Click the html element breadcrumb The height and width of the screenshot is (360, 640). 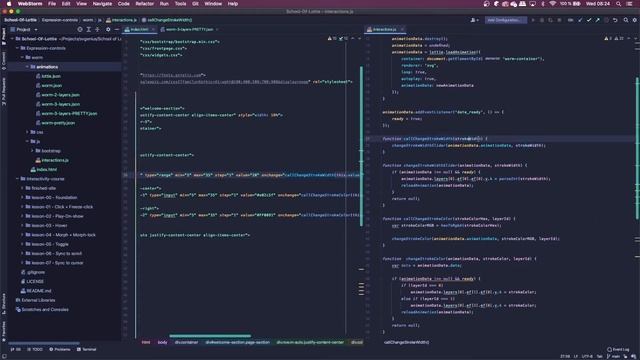click(146, 342)
